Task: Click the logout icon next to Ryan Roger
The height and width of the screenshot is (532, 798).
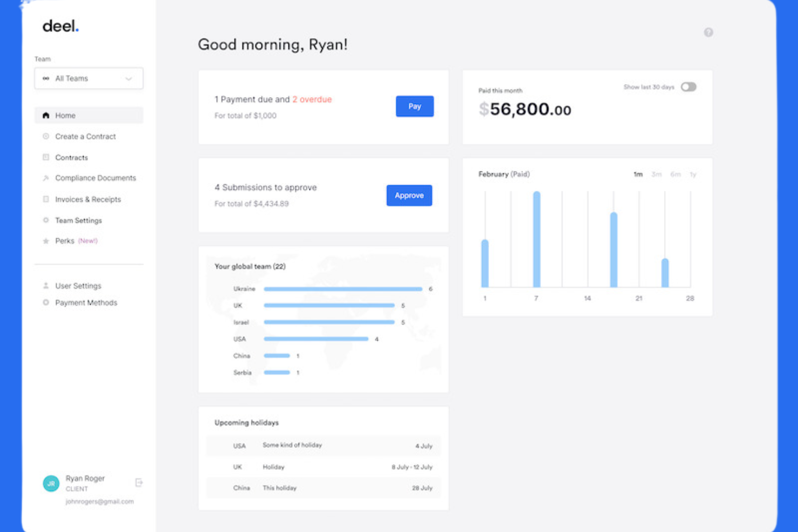Action: [x=139, y=482]
